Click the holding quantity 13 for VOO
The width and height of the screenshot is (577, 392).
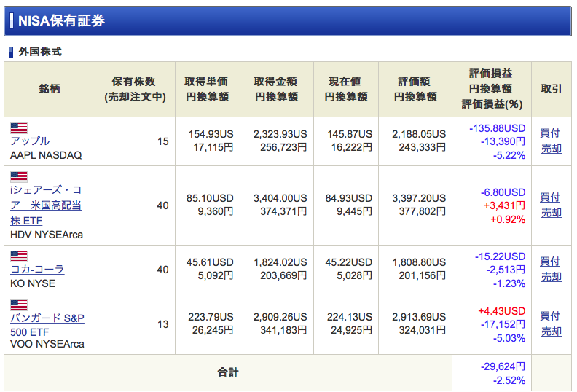pos(163,324)
